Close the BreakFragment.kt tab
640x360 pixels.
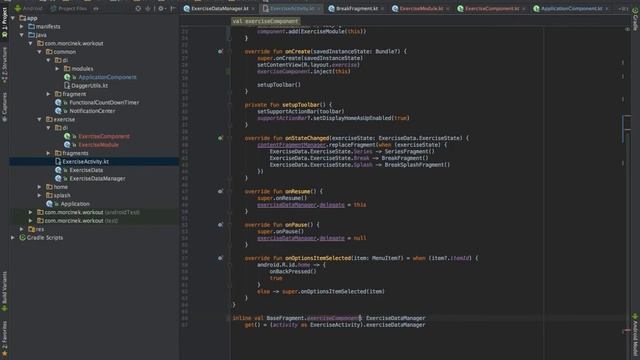(382, 9)
